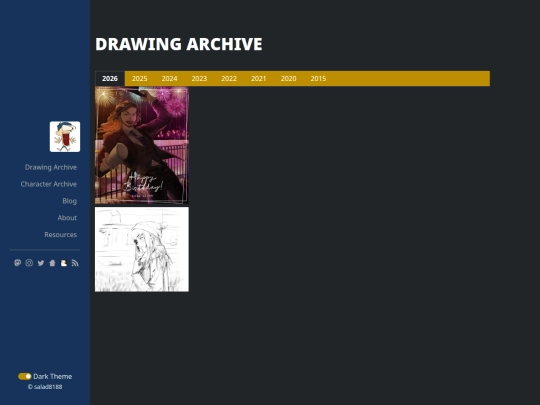Viewport: 540px width, 405px height.
Task: Click the cartoon avatar logo
Action: click(65, 136)
